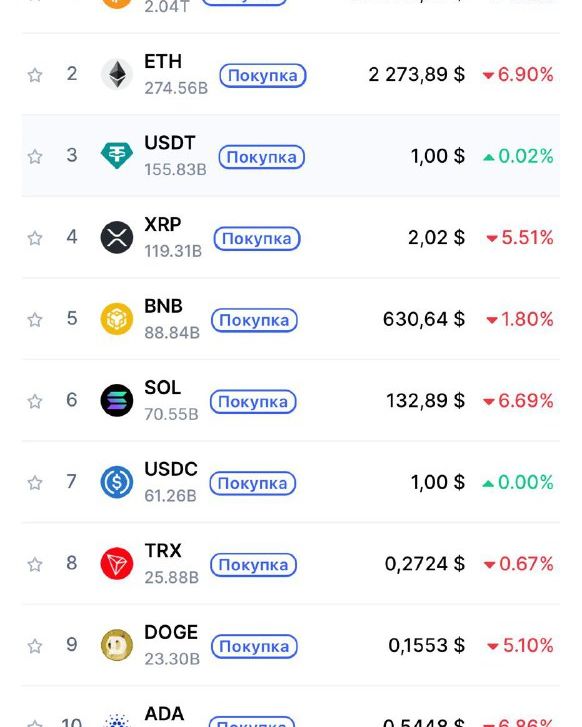The height and width of the screenshot is (727, 582).
Task: Select the Solana SOL logo
Action: (117, 401)
